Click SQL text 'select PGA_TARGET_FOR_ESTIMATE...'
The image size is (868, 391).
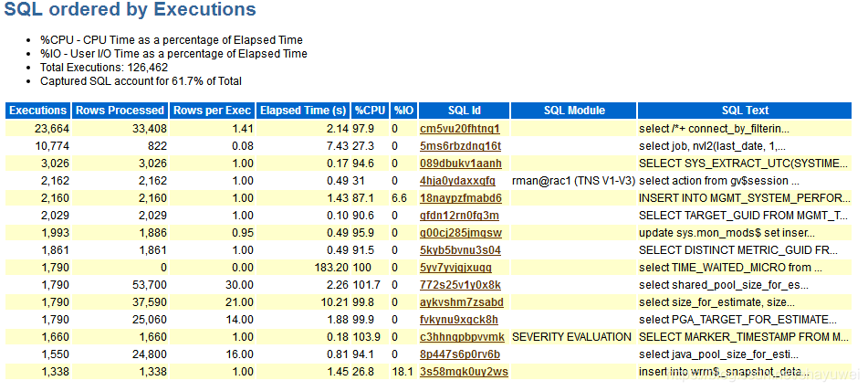pyautogui.click(x=737, y=320)
